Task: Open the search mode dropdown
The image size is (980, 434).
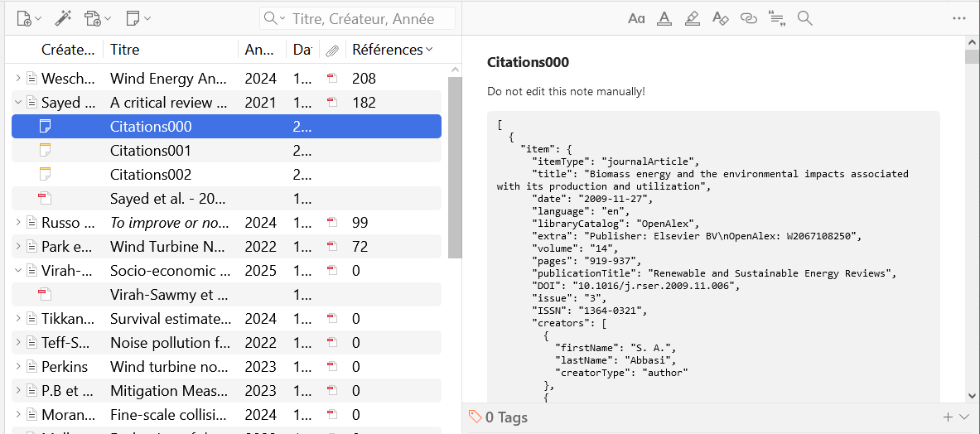Action: tap(274, 18)
